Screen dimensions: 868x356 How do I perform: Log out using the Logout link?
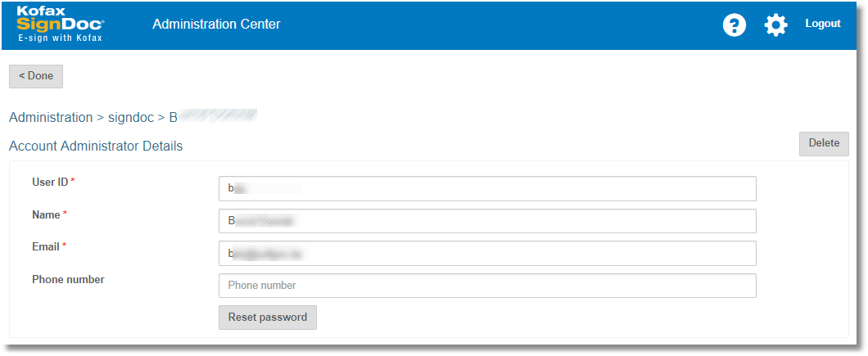822,24
